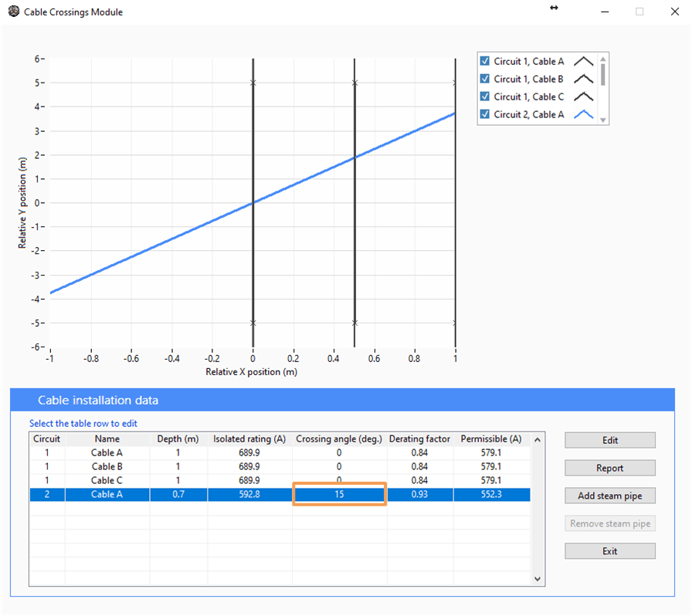Click the horizontal resize arrows icon
The height and width of the screenshot is (616, 692).
tap(554, 8)
